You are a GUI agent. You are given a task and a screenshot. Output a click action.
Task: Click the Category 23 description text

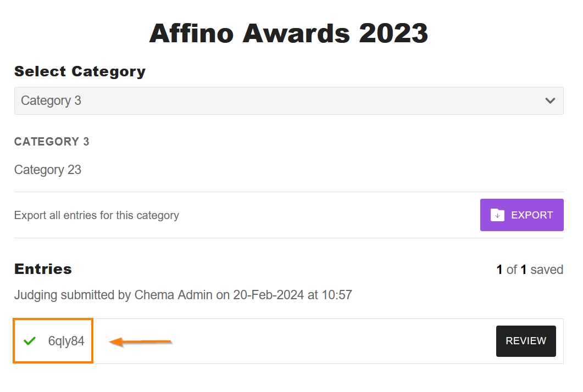coord(48,170)
